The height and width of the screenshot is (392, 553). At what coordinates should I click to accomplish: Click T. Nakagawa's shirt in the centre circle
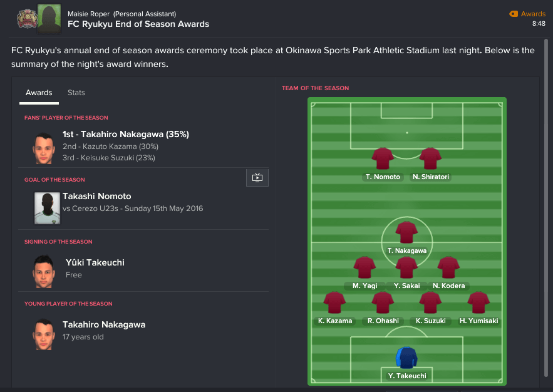[x=406, y=232]
